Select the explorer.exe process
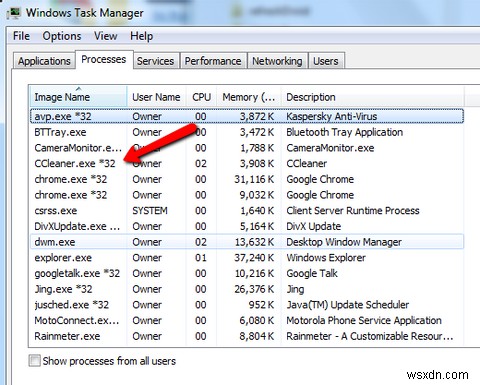The image size is (480, 385). pos(247,258)
